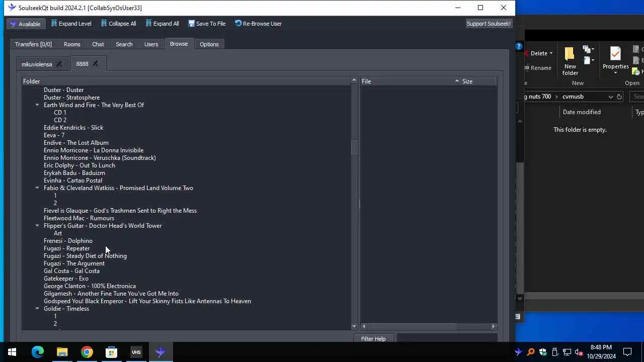This screenshot has height=362, width=644.
Task: Click the Filter Help button
Action: click(x=373, y=338)
